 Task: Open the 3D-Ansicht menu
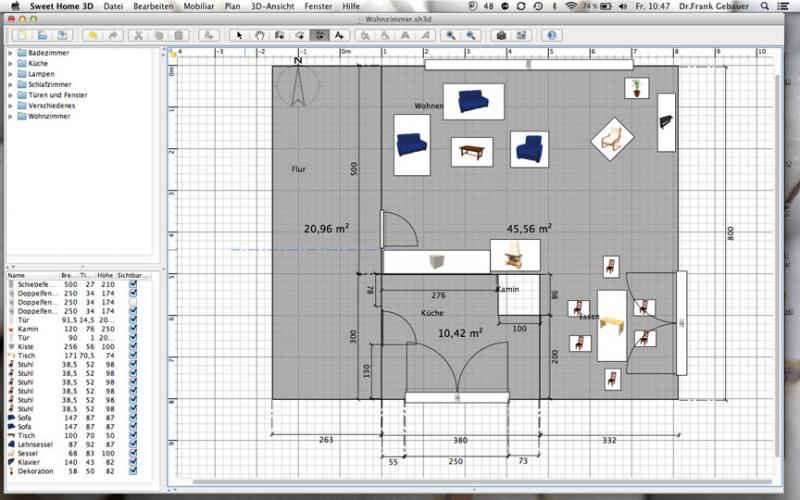coord(274,6)
